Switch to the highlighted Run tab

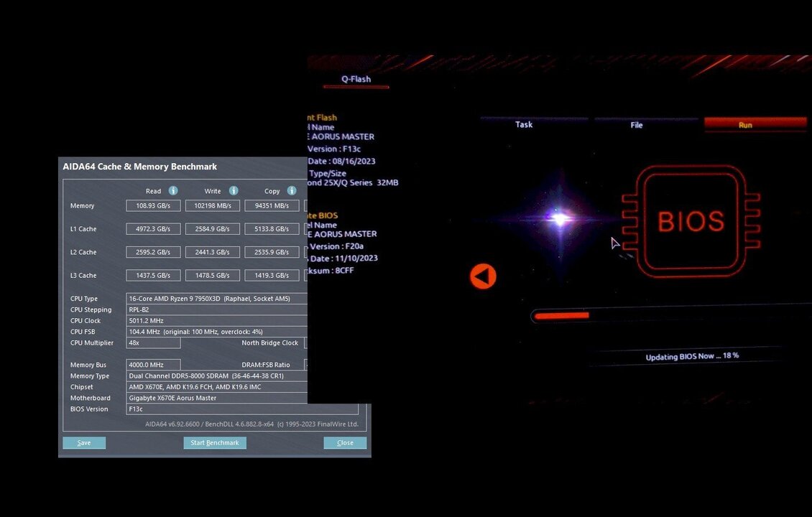(745, 125)
